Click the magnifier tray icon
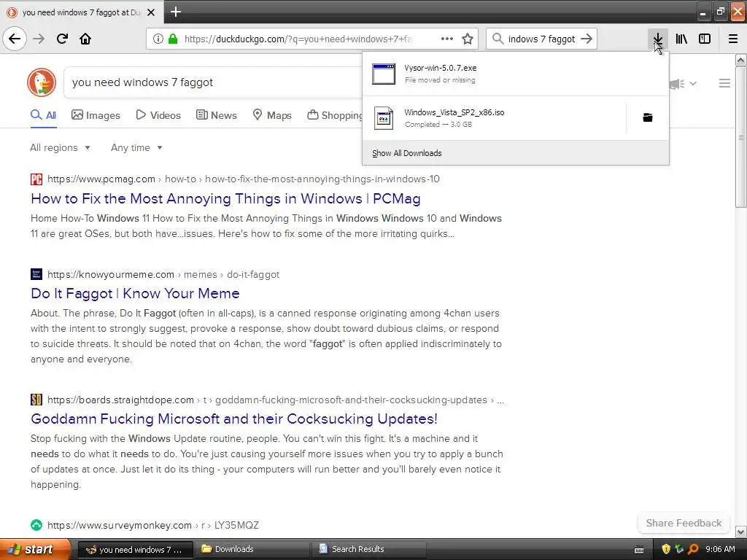Viewport: 747px width, 560px height. (x=693, y=550)
